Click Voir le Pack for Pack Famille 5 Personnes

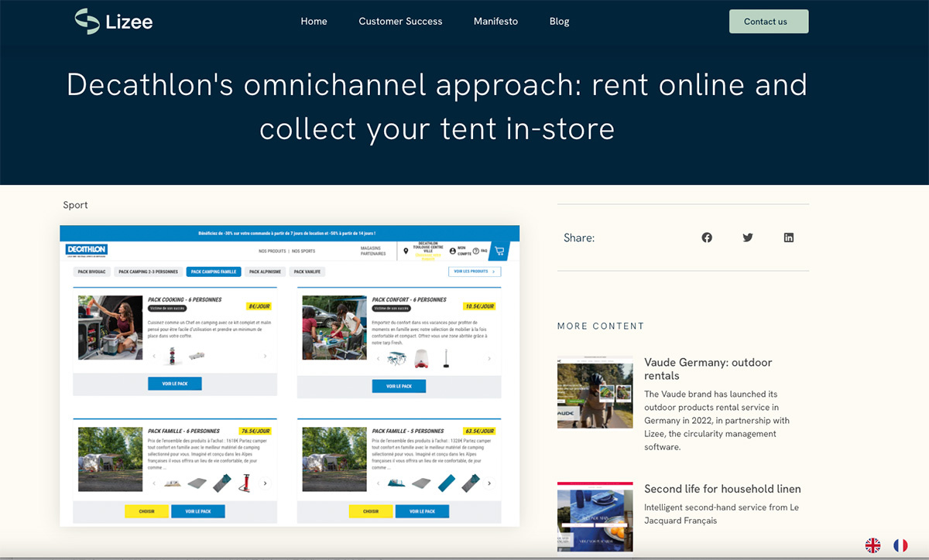(x=422, y=511)
